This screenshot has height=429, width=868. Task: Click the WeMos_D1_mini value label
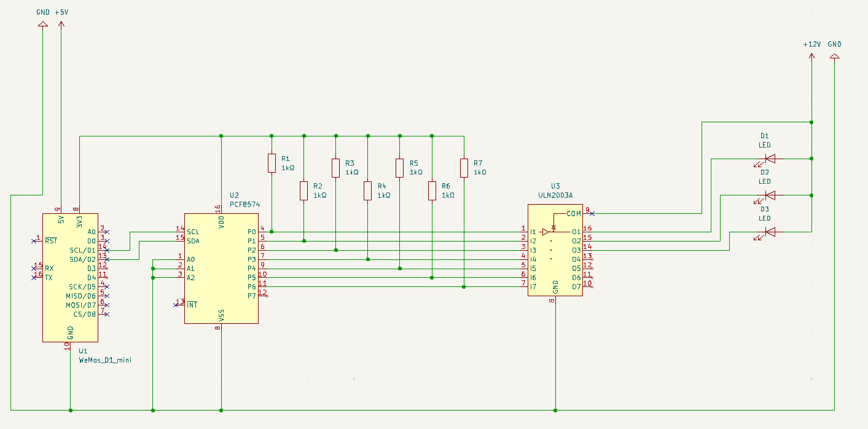tap(105, 360)
